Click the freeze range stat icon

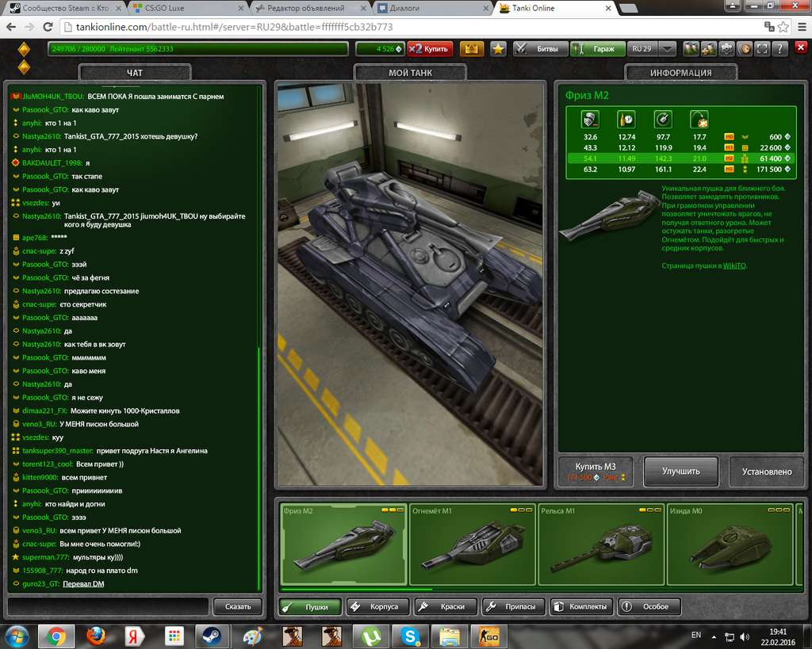point(699,120)
